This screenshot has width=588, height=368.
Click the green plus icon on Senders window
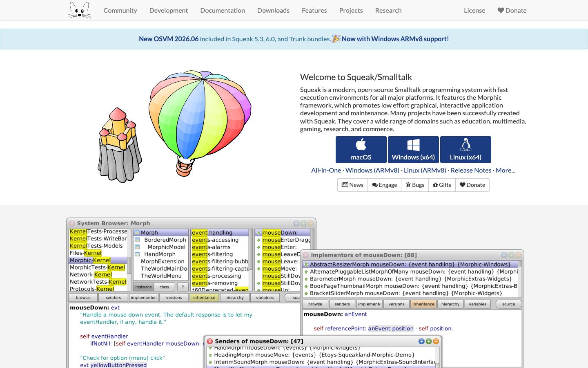pos(429,341)
